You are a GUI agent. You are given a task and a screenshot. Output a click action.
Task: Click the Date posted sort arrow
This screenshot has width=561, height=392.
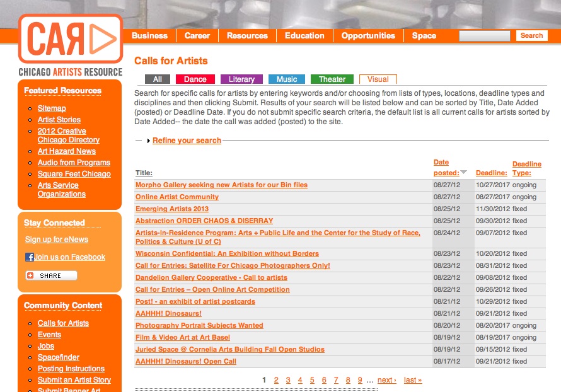463,173
